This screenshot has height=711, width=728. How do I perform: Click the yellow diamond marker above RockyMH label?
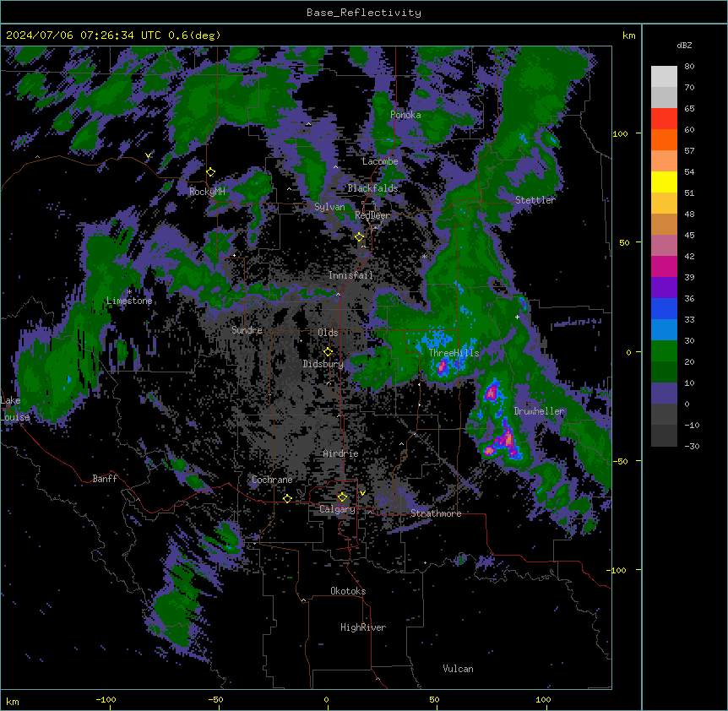pos(211,172)
